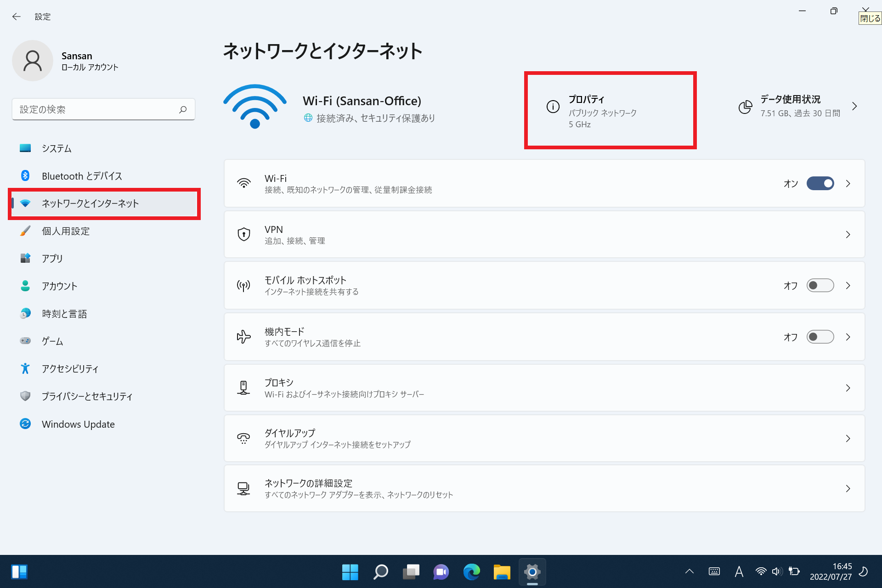Open ネットワークの詳細設定 via its chevron
Viewport: 882px width, 588px height.
coord(848,488)
